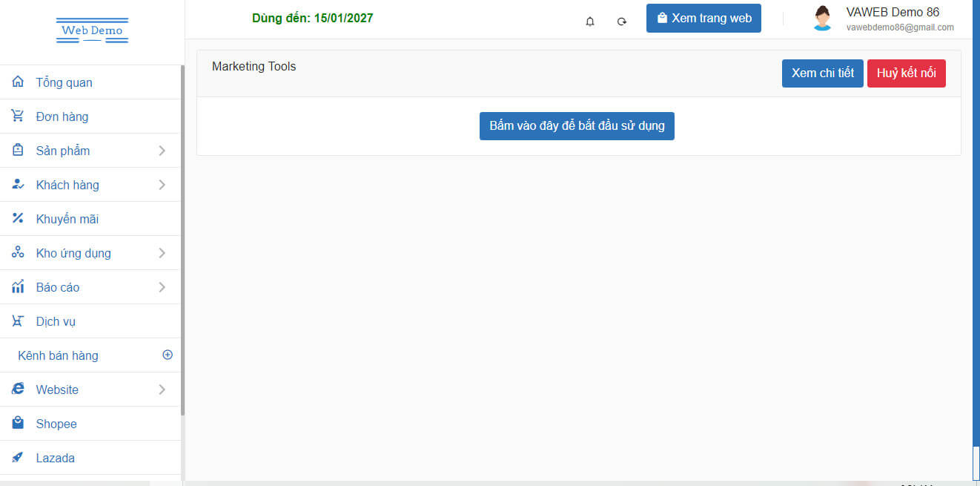980x486 pixels.
Task: Click the Lazada rocket icon
Action: (x=19, y=458)
